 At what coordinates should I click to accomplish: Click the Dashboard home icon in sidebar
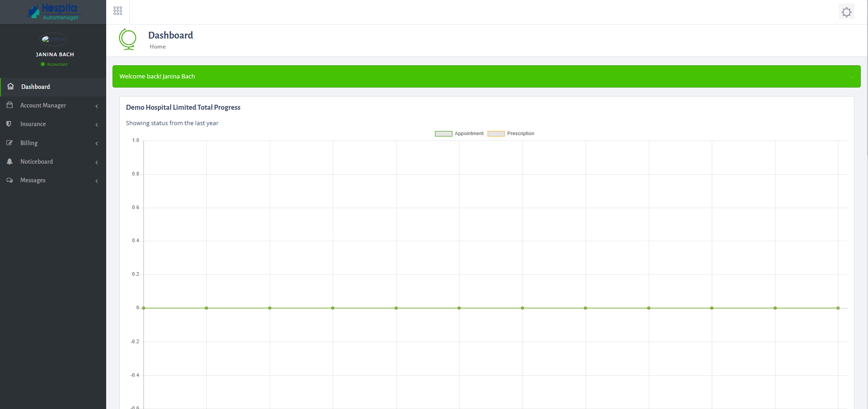[x=10, y=86]
